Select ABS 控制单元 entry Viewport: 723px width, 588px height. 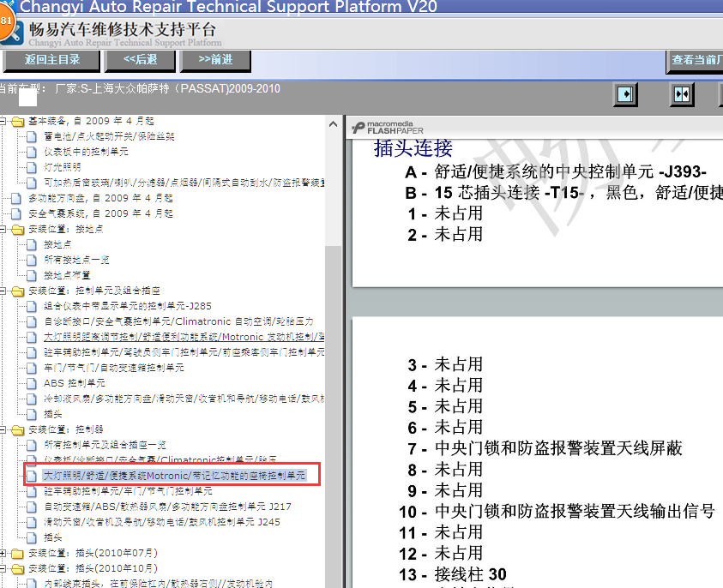click(75, 383)
